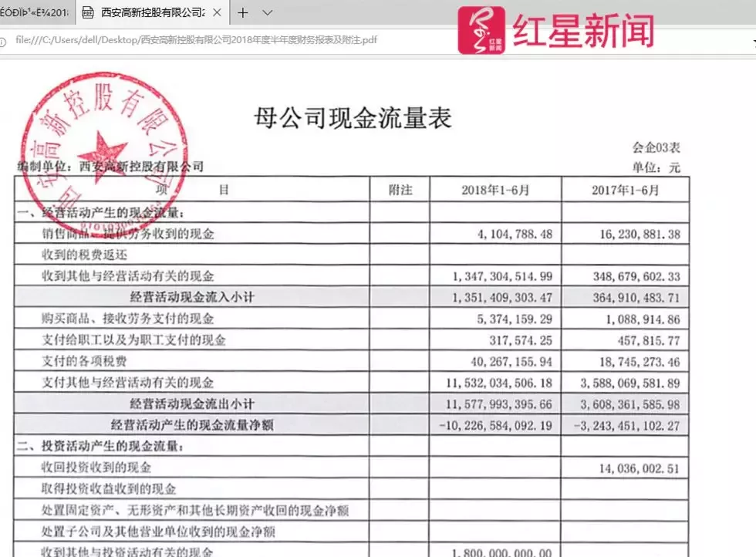Click the net cash flow value -10,226,584,092.19
The image size is (756, 557).
493,425
